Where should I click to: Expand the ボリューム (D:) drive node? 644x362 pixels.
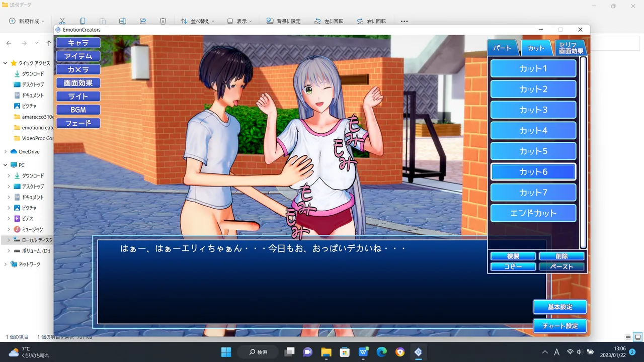pos(9,251)
